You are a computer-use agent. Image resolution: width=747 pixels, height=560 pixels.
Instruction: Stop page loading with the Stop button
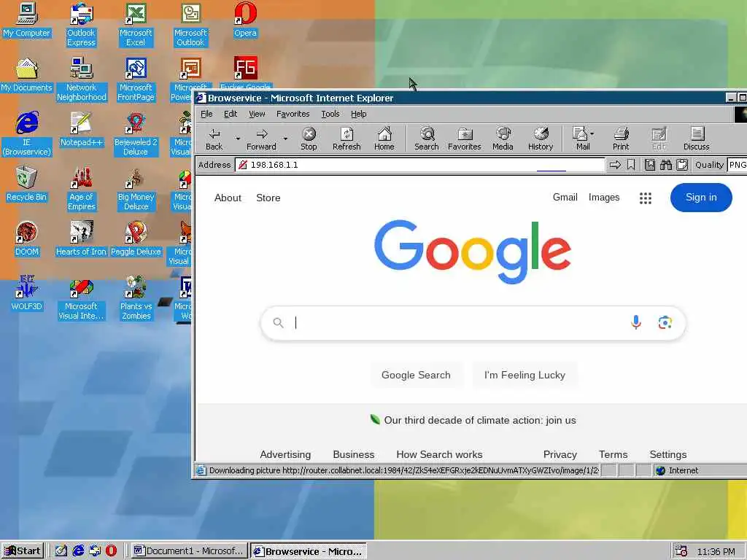point(309,139)
